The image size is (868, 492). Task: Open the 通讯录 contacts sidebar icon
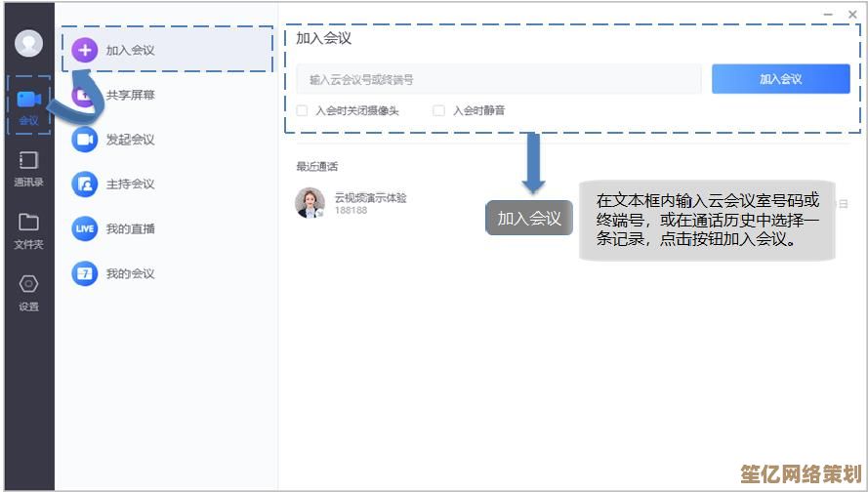(x=28, y=160)
